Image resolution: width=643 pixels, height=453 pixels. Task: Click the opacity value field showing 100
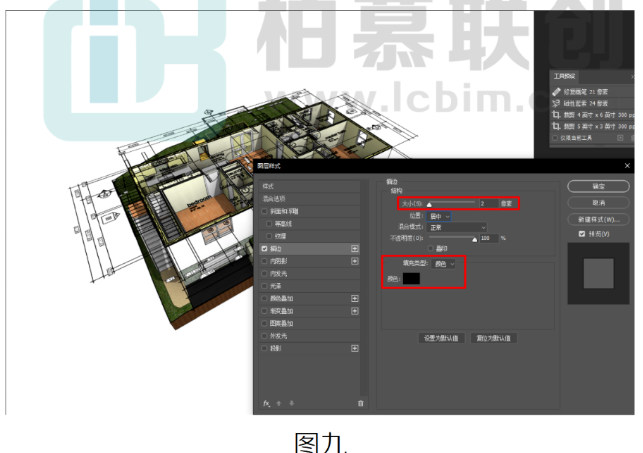click(x=488, y=238)
